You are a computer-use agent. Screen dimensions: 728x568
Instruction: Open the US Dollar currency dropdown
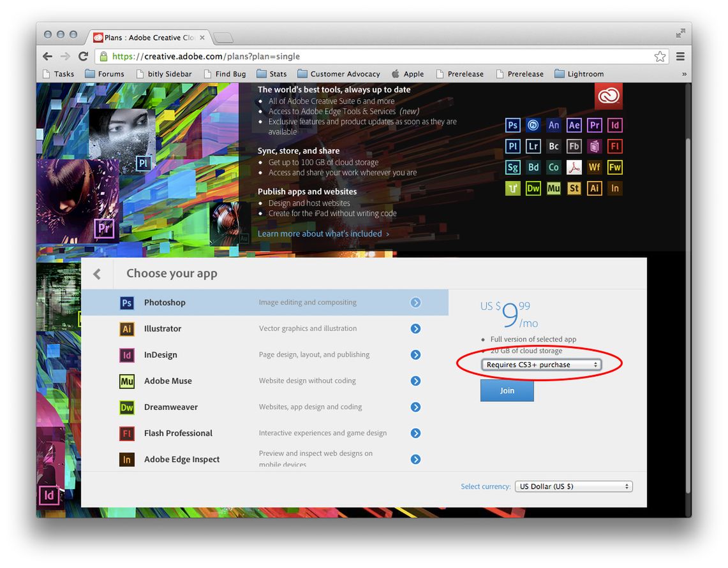tap(574, 486)
